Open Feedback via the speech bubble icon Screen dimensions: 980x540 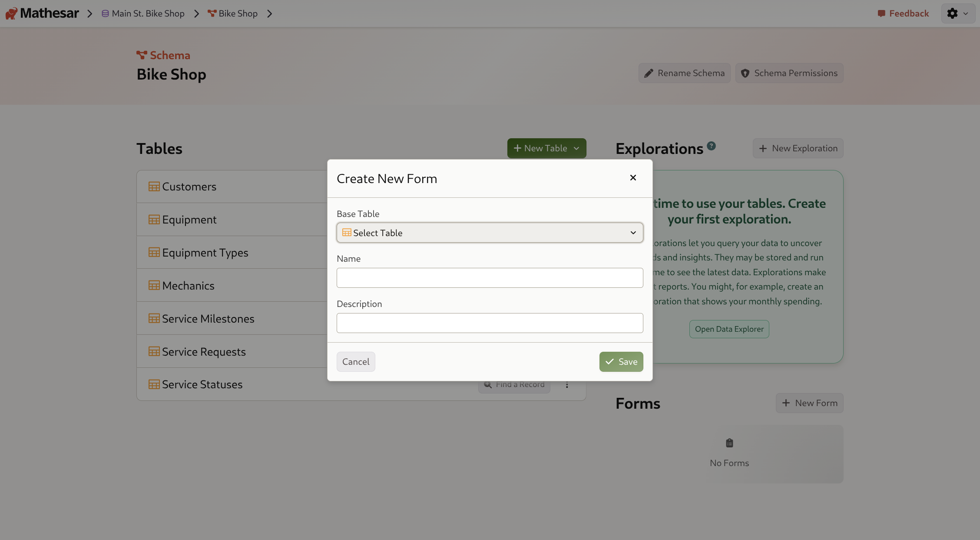[x=882, y=13]
